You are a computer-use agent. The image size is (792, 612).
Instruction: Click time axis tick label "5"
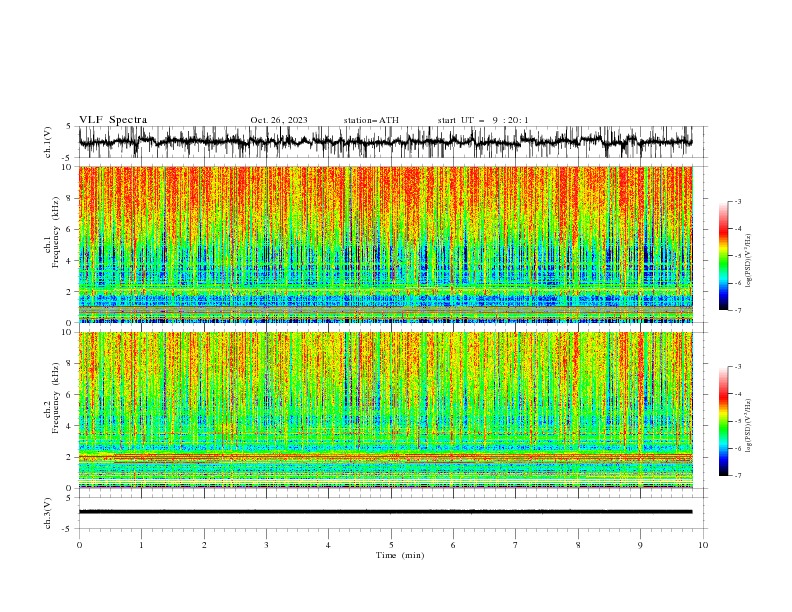tap(391, 545)
